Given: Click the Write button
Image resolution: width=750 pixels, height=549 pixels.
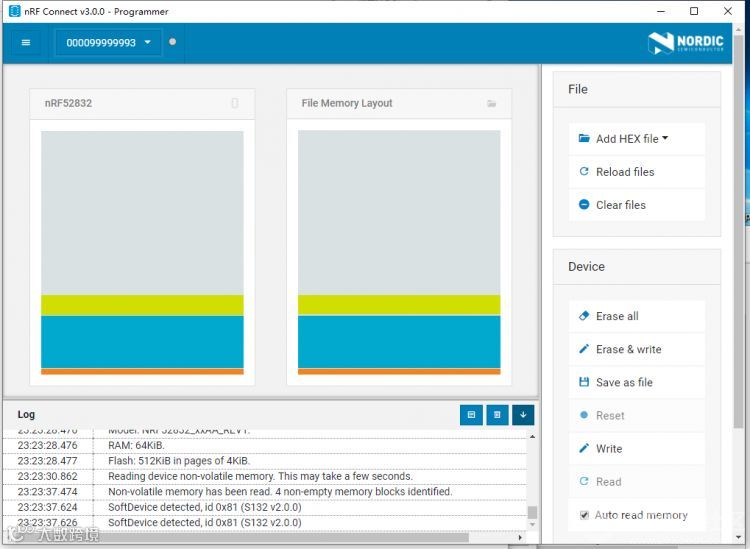Looking at the screenshot, I should 637,449.
